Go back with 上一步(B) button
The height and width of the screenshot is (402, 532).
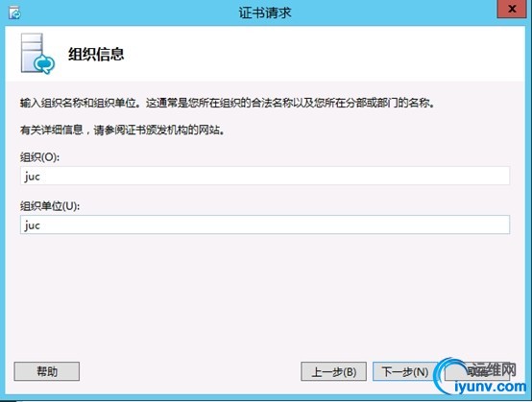tap(333, 371)
